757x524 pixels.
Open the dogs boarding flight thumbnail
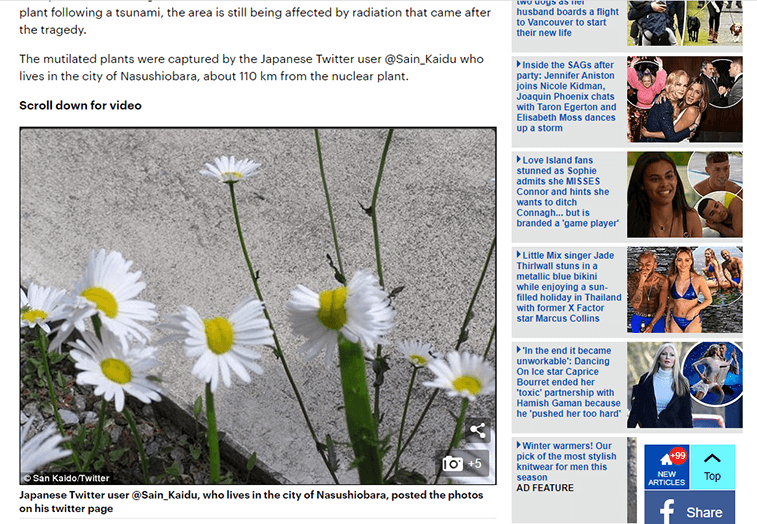pos(684,22)
